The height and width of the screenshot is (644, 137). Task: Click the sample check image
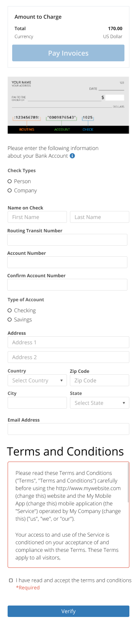click(68, 105)
